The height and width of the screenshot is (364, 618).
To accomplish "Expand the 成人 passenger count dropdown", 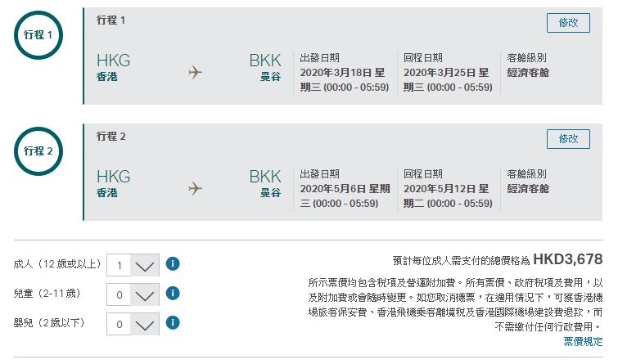I will pyautogui.click(x=133, y=265).
